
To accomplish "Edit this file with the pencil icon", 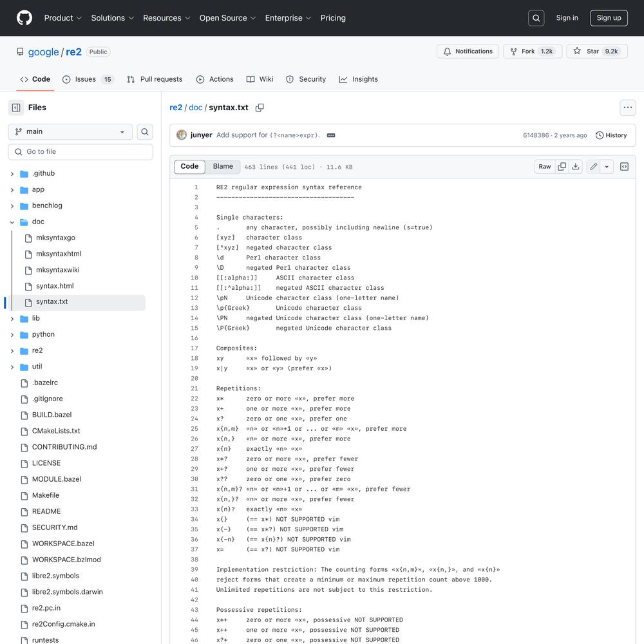I will (x=594, y=166).
